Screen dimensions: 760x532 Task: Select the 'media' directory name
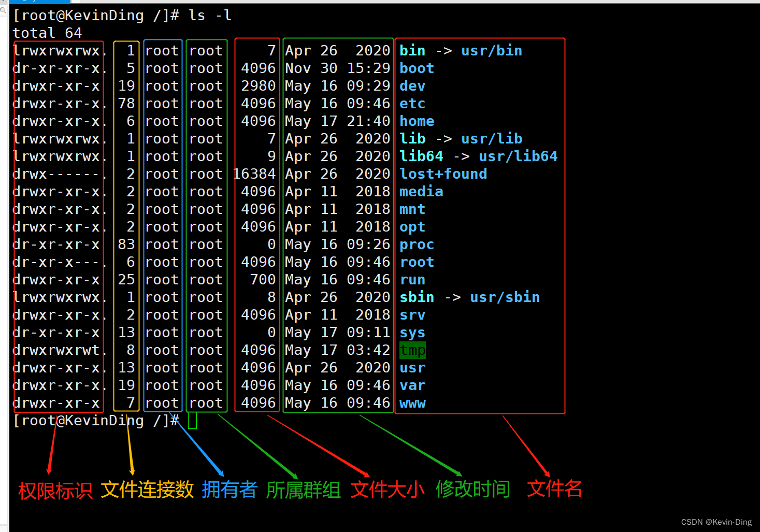click(421, 192)
